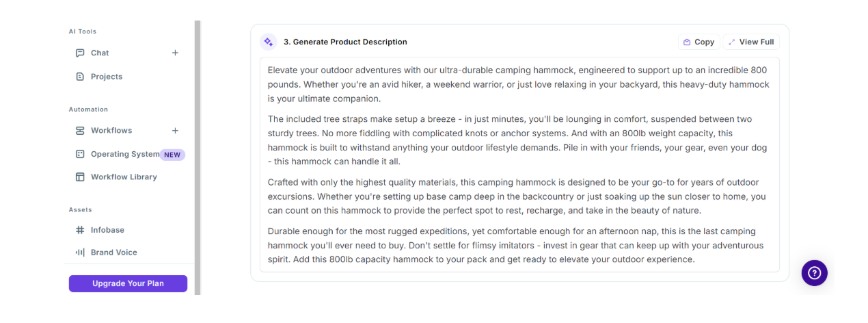Click the Workflow Library layout icon
868x323 pixels.
pos(80,177)
